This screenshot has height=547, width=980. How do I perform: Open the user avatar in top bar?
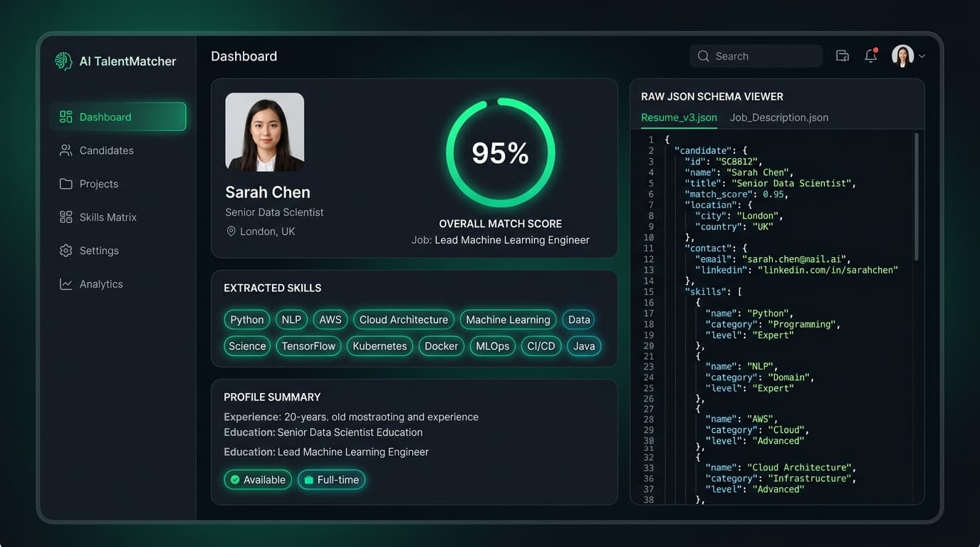coord(903,56)
